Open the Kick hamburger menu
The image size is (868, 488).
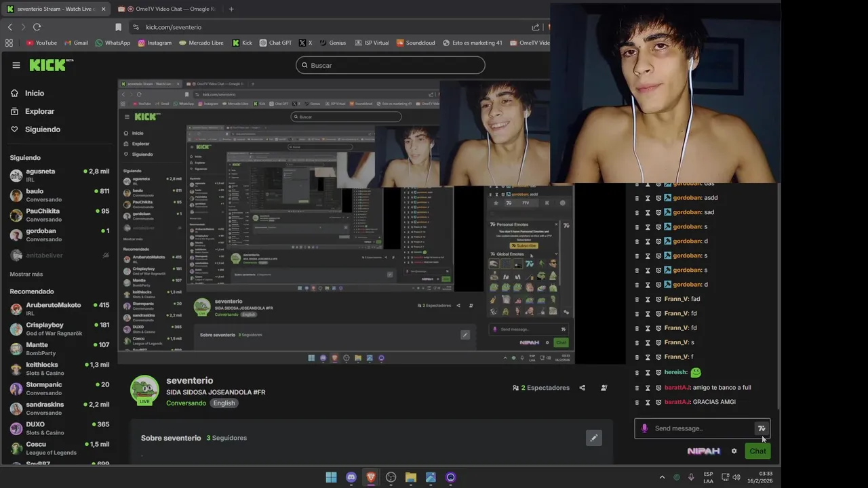[16, 65]
